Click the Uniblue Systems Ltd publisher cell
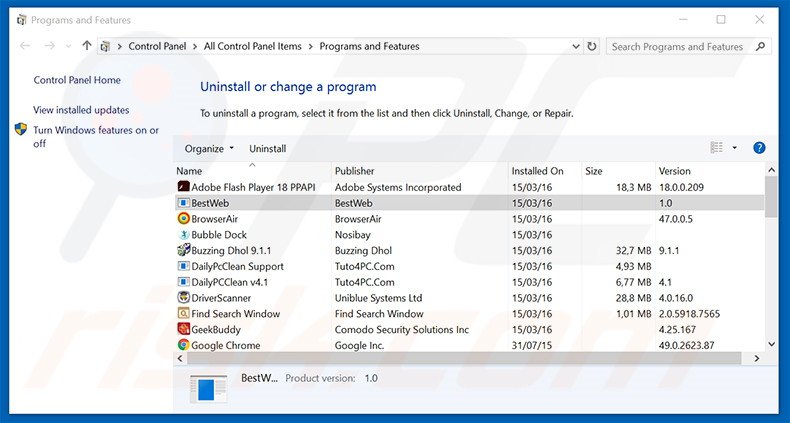Image resolution: width=790 pixels, height=423 pixels. [x=378, y=298]
